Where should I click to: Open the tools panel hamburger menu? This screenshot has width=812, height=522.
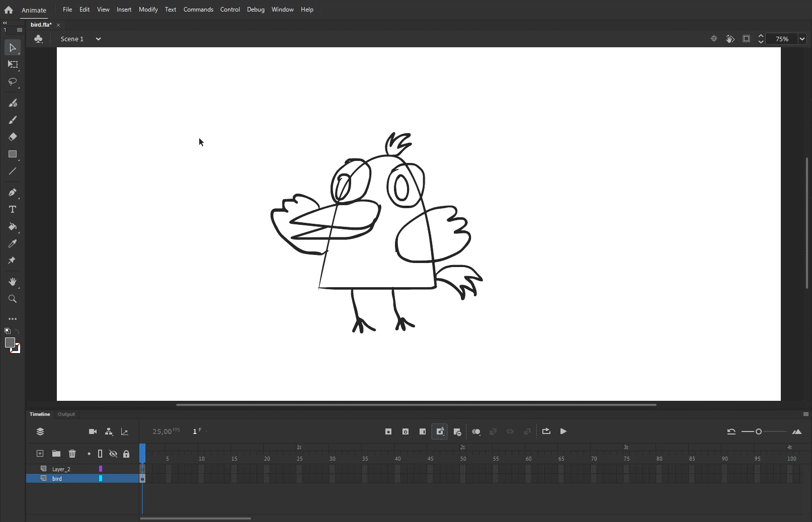20,30
